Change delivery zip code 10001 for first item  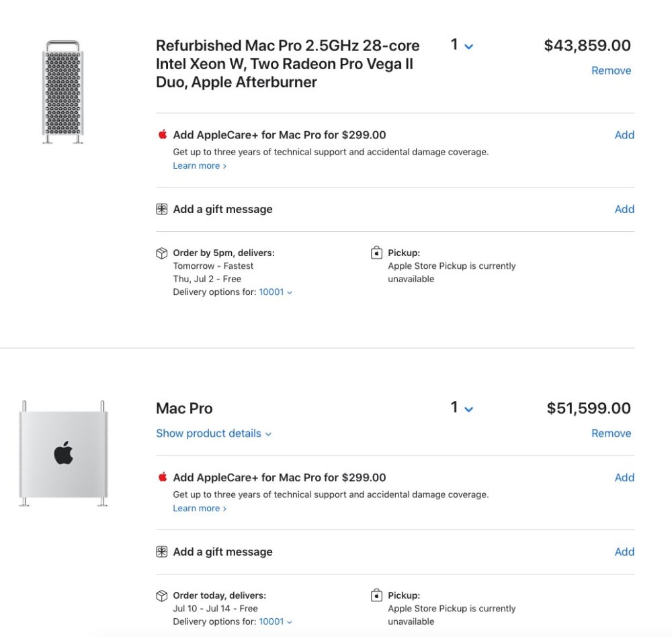pyautogui.click(x=276, y=292)
